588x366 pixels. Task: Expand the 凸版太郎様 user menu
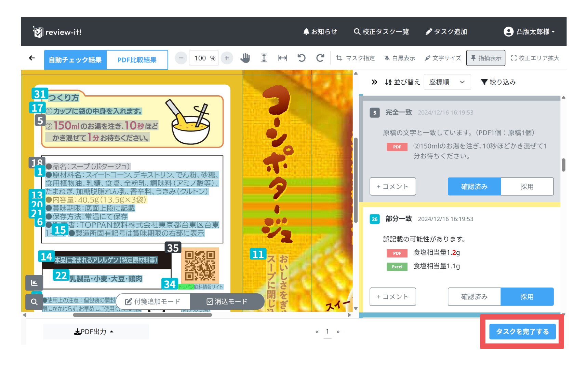coord(529,32)
